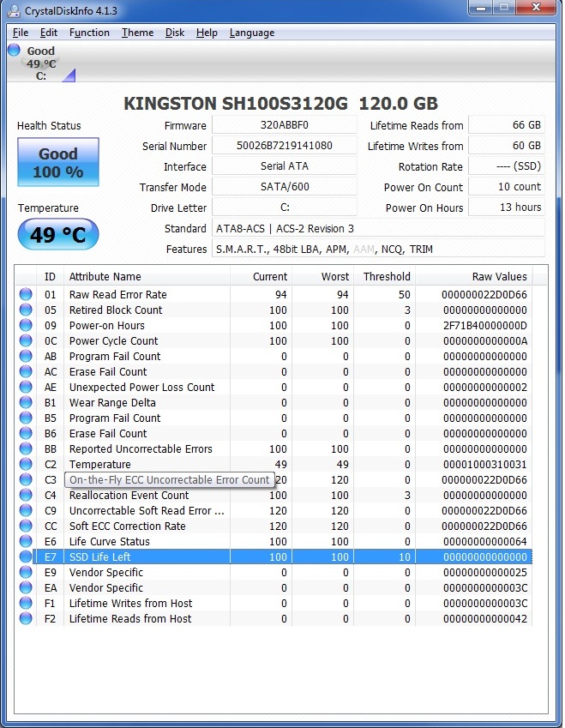Click the CrystalDiskInfo title bar app icon
The image size is (565, 728).
14,10
